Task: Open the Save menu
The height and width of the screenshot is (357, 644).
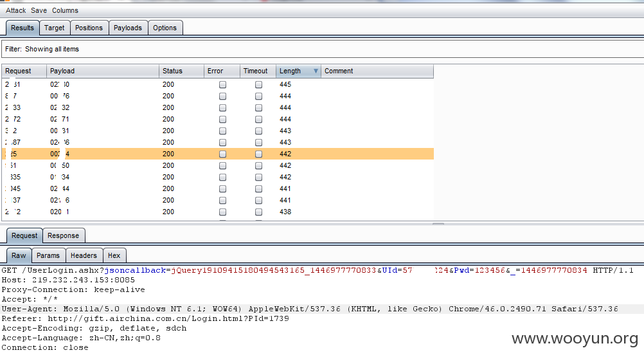Action: (39, 10)
